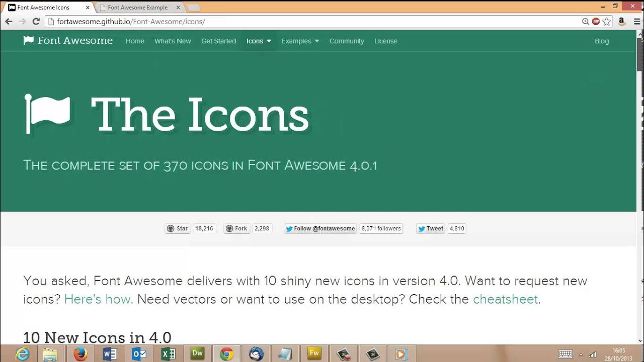Open the Blog link in the navbar

point(602,41)
